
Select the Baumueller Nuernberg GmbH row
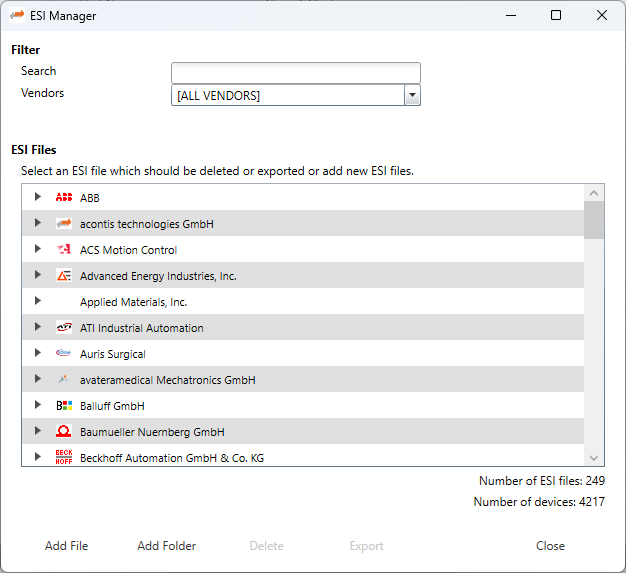pos(303,431)
